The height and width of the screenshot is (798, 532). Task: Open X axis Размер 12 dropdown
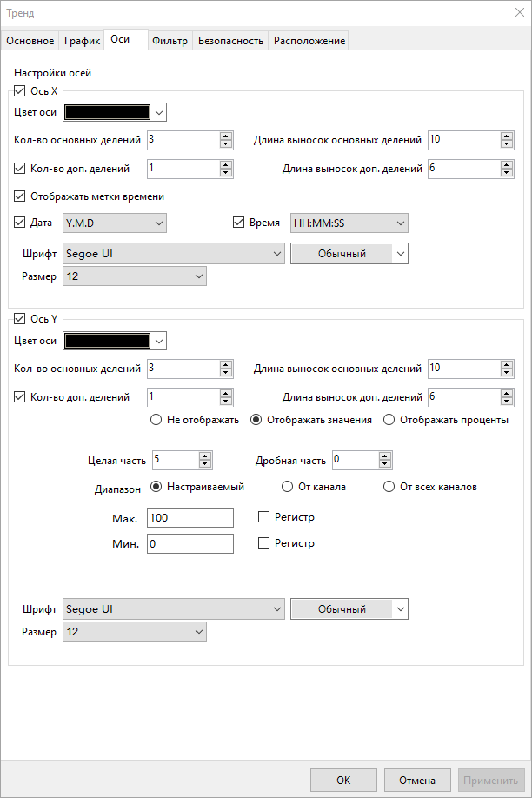coord(135,276)
